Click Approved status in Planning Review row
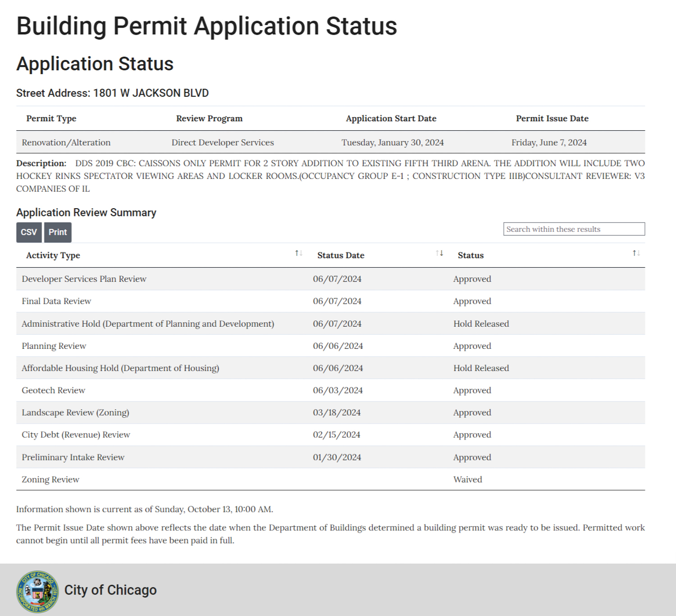Image resolution: width=676 pixels, height=616 pixels. point(472,346)
